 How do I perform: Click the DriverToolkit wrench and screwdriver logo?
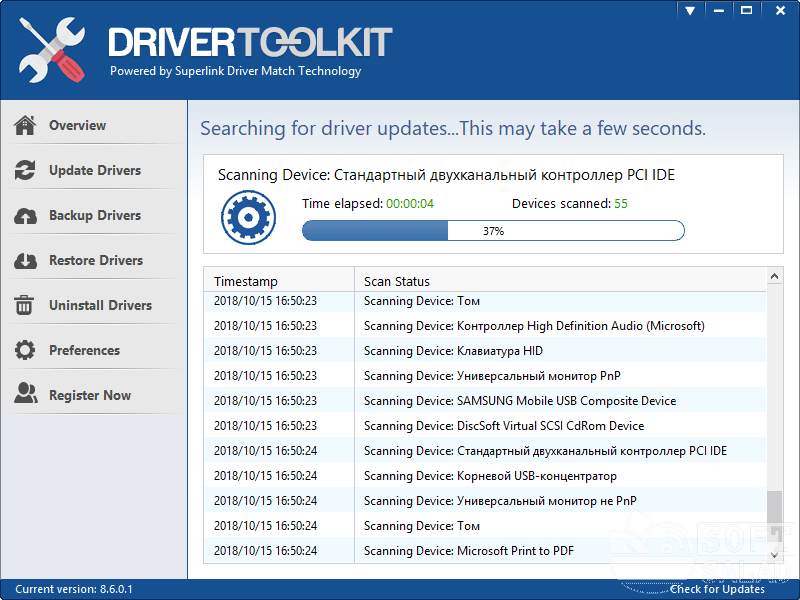52,50
